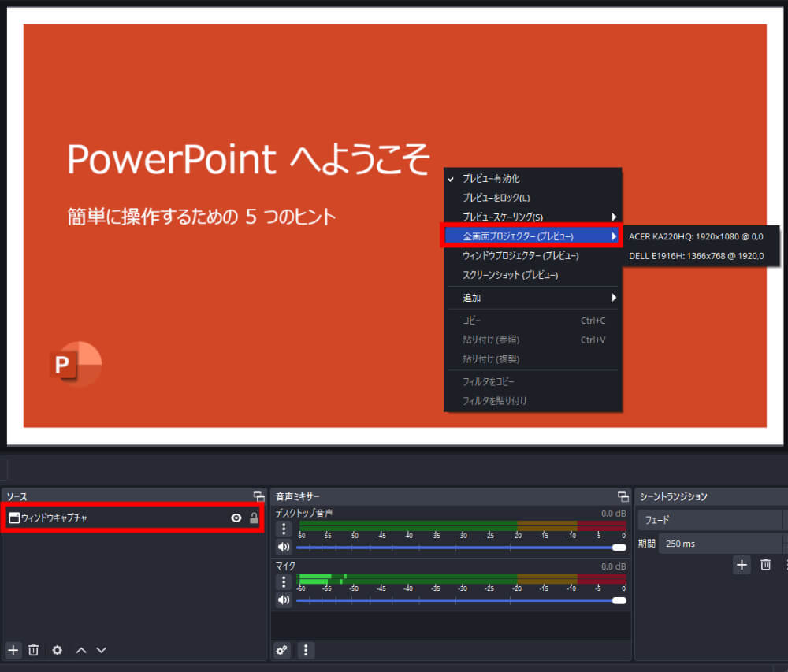Image resolution: width=788 pixels, height=672 pixels.
Task: Click the コピー menu entry
Action: (533, 321)
